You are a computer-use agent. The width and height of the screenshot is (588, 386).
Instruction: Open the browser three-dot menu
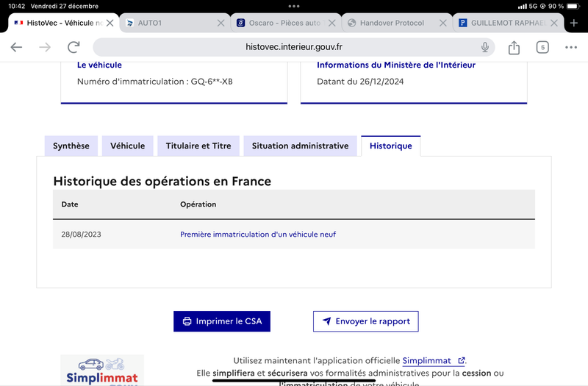pos(571,47)
